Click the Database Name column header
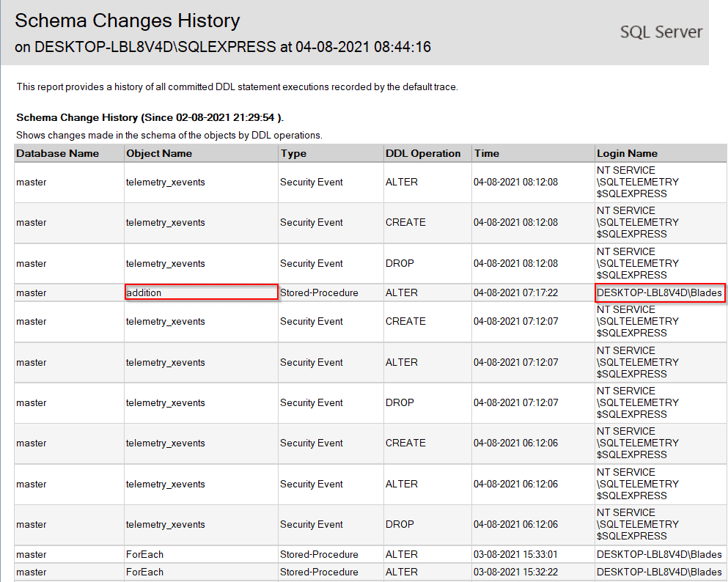 [57, 153]
